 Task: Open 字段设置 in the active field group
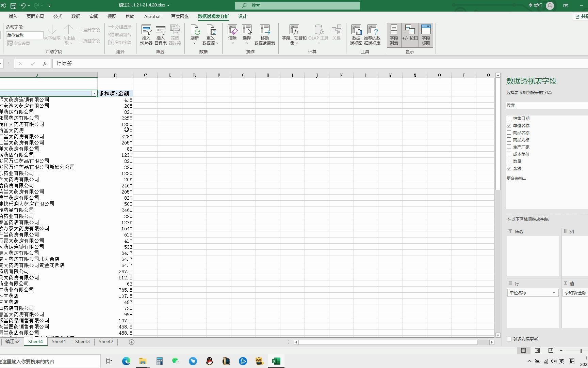click(x=19, y=43)
